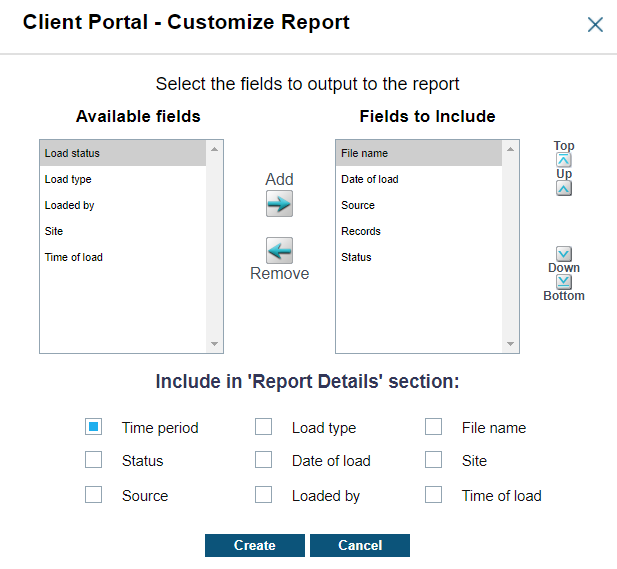Enable the Status checkbox
Screen dimensions: 617x569
94,460
